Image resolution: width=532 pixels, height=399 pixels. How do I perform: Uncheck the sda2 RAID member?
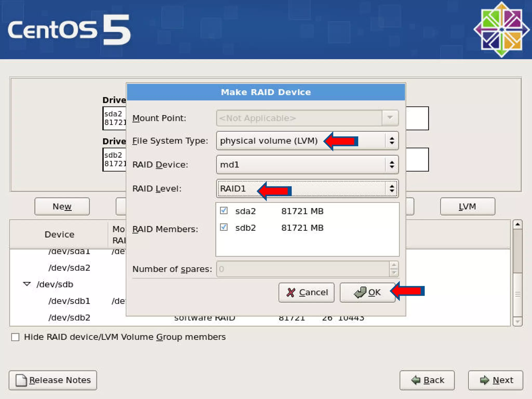(x=224, y=211)
